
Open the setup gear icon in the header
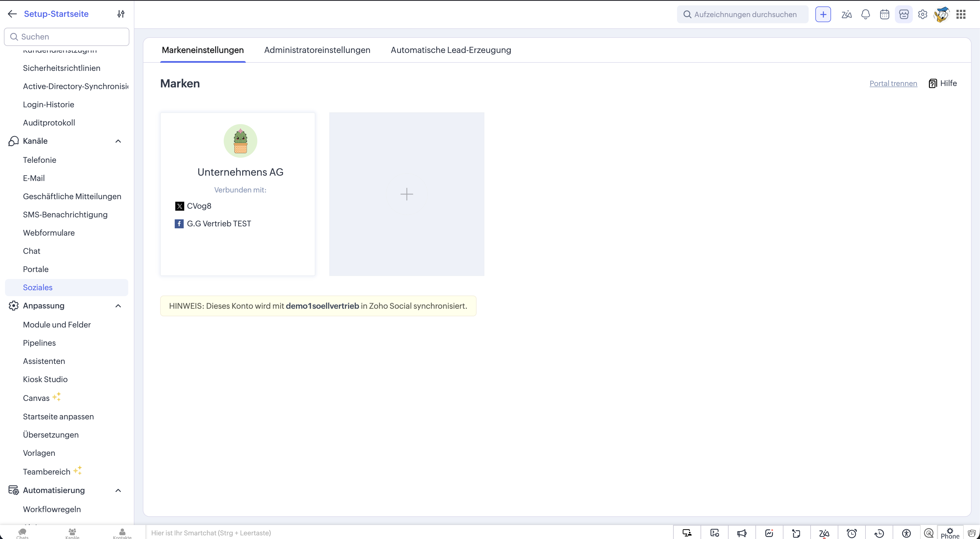pyautogui.click(x=923, y=15)
